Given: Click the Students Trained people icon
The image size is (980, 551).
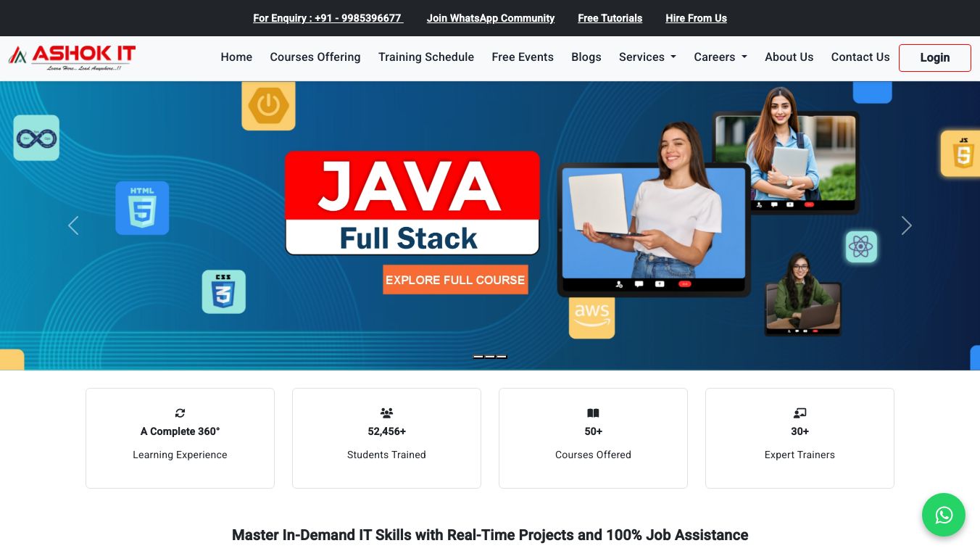Looking at the screenshot, I should (386, 413).
